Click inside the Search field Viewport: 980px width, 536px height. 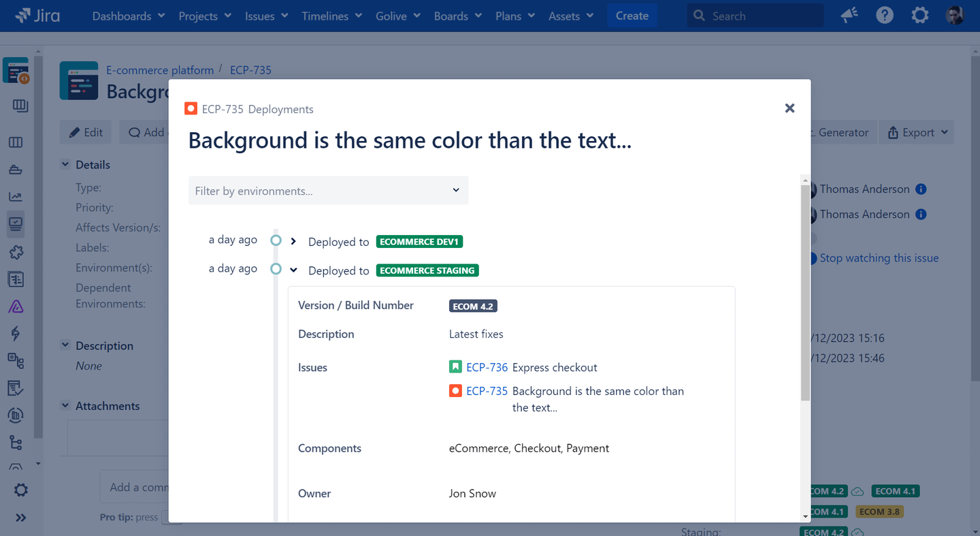click(x=755, y=14)
